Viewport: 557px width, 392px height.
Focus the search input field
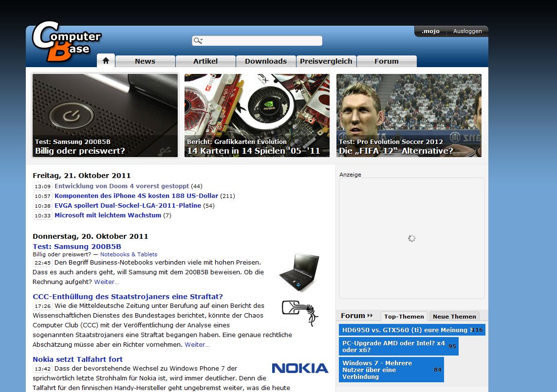[257, 41]
